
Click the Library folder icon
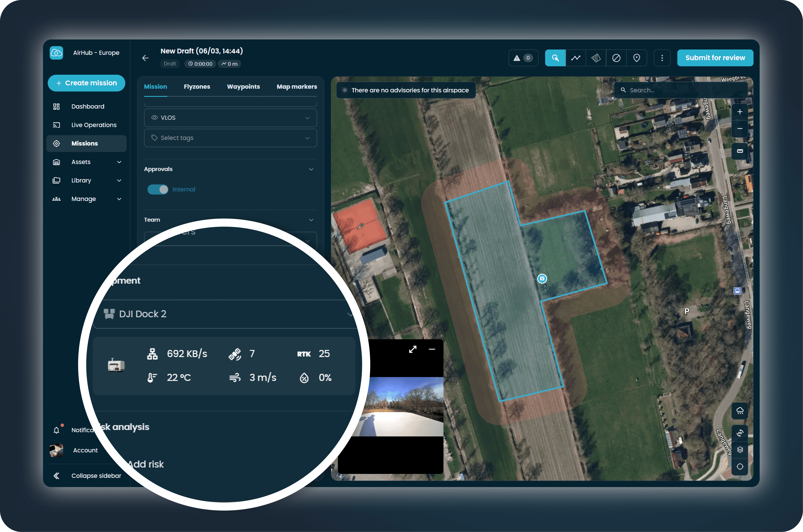[56, 180]
